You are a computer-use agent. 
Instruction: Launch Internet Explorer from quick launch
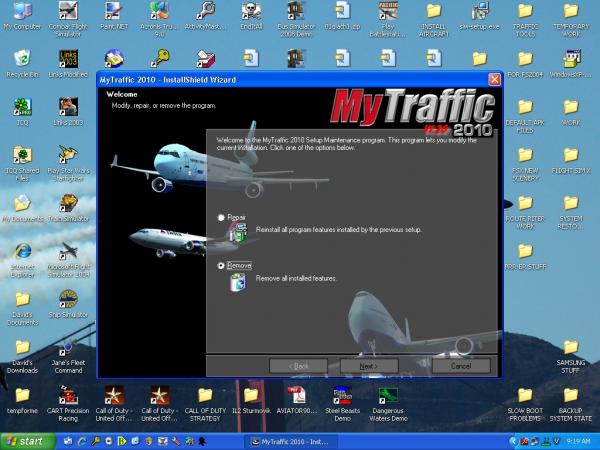[x=82, y=441]
